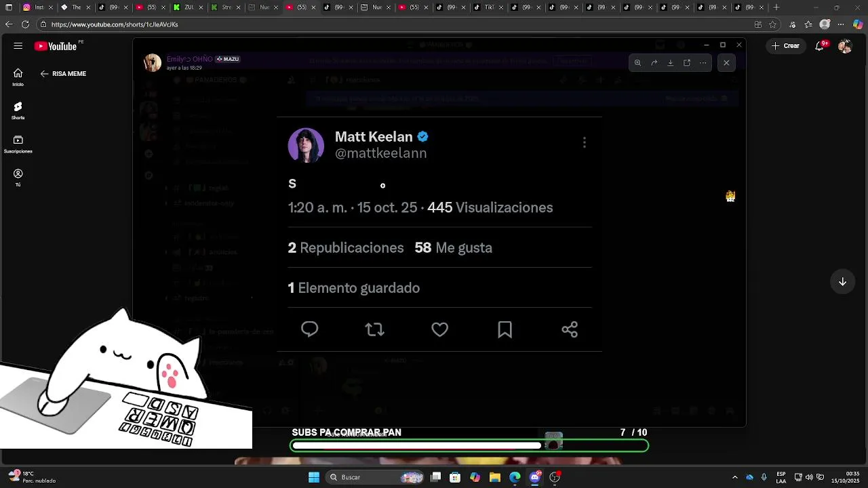Open the Windows Start menu

pos(313,477)
